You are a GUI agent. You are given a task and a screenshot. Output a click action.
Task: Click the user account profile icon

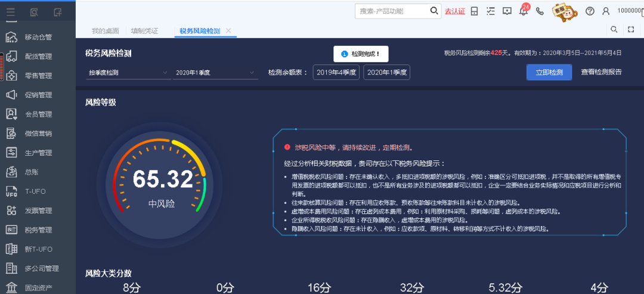pos(606,11)
